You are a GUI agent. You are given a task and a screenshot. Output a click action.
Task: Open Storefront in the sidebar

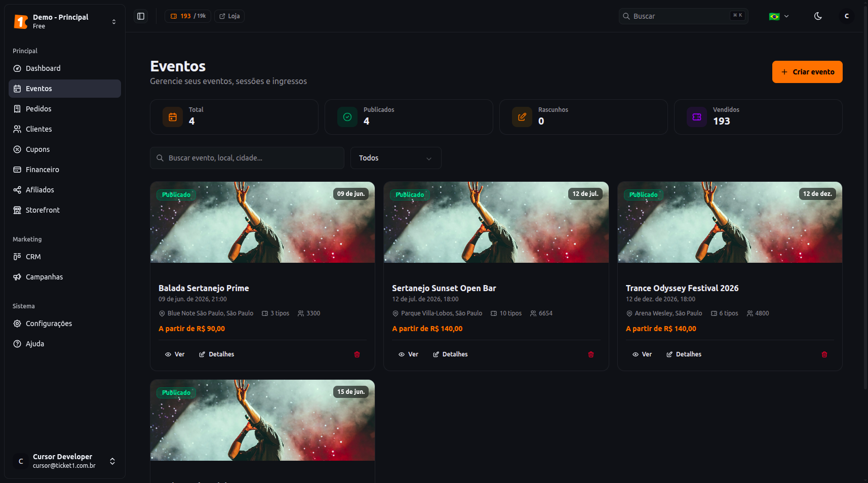pos(65,210)
